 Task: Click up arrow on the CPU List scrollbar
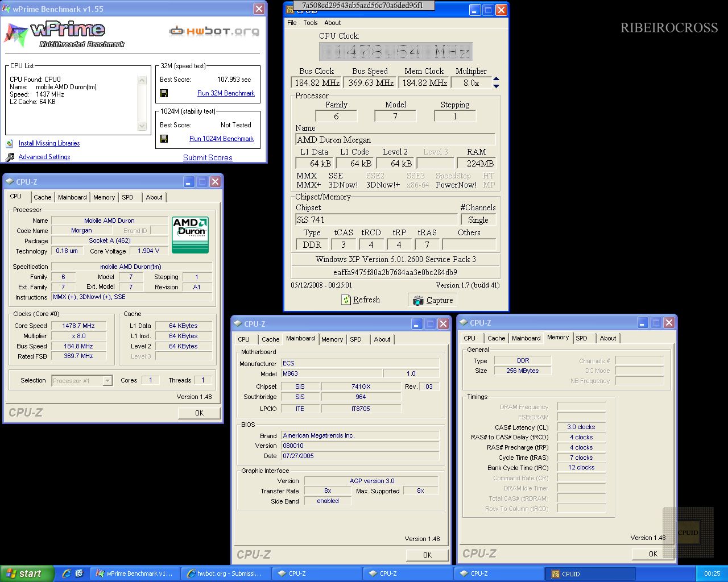pos(142,81)
